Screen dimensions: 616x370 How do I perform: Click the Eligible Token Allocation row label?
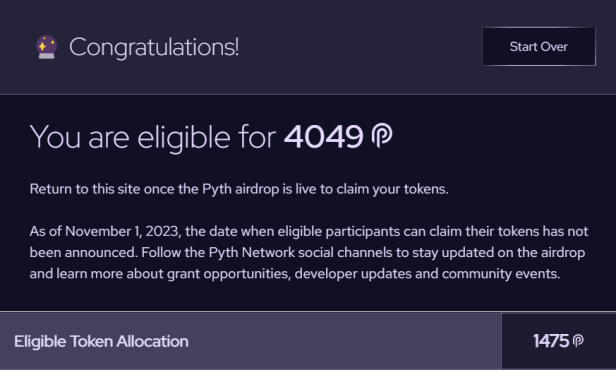(101, 341)
